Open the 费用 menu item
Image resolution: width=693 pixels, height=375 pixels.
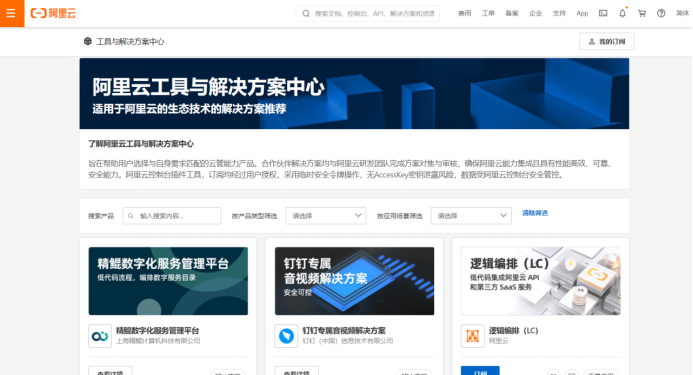[465, 13]
